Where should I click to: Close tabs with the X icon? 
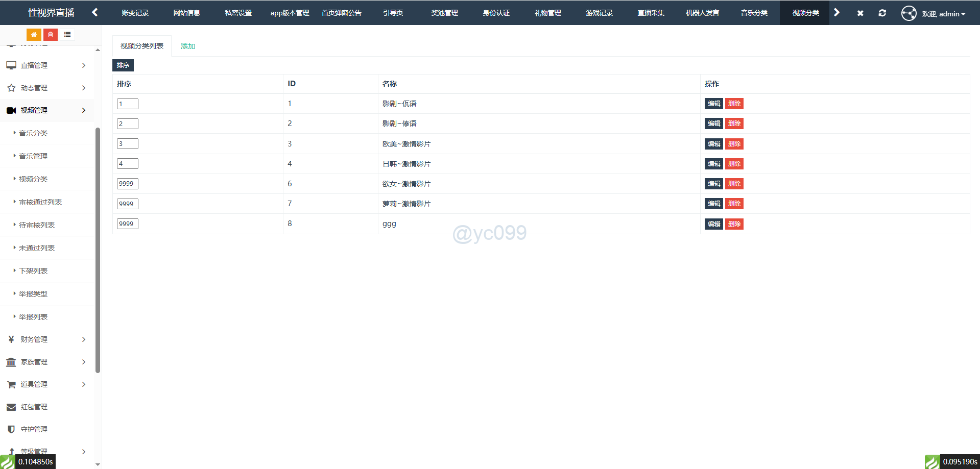click(860, 13)
